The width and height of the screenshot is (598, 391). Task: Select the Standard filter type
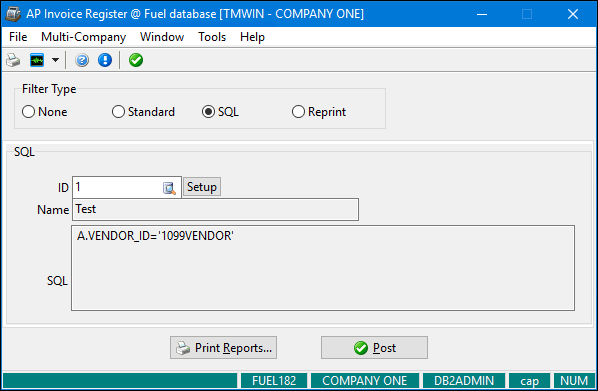click(x=143, y=112)
